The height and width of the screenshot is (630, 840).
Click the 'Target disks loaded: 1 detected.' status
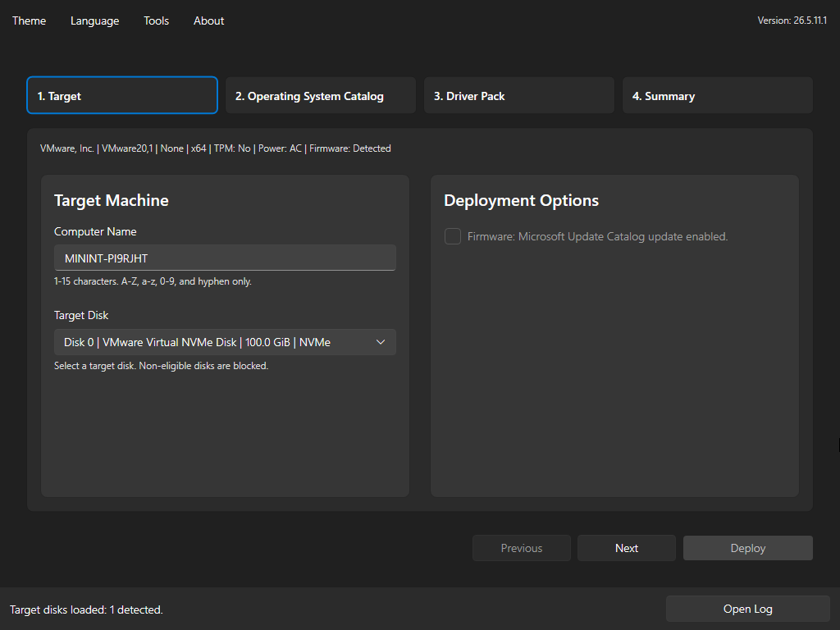click(86, 609)
